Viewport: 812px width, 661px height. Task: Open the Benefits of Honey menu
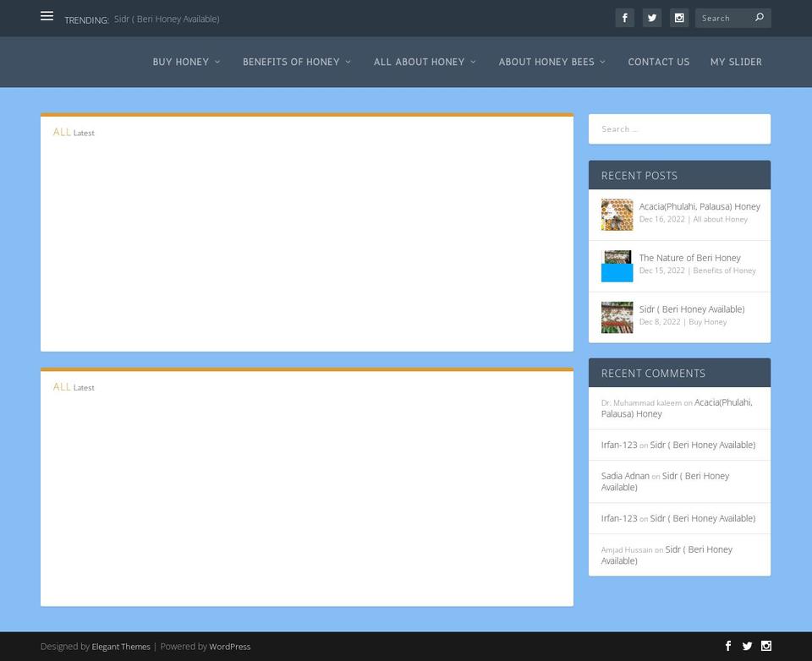[291, 62]
